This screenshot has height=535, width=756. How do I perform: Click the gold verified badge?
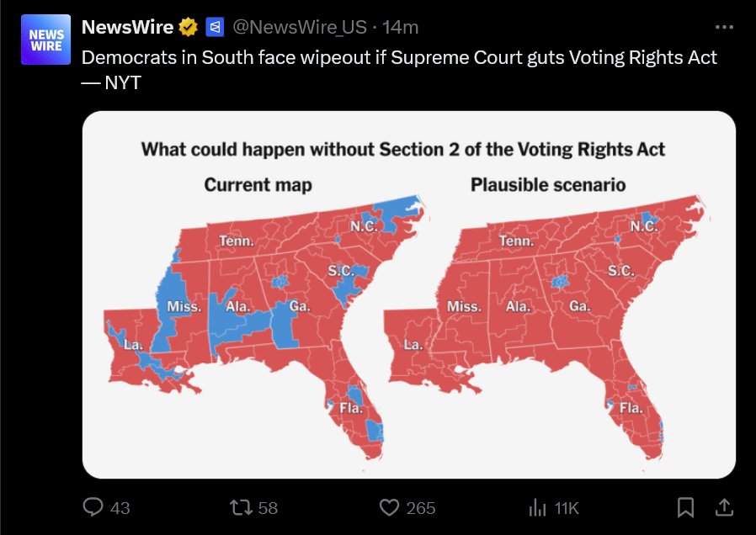188,27
